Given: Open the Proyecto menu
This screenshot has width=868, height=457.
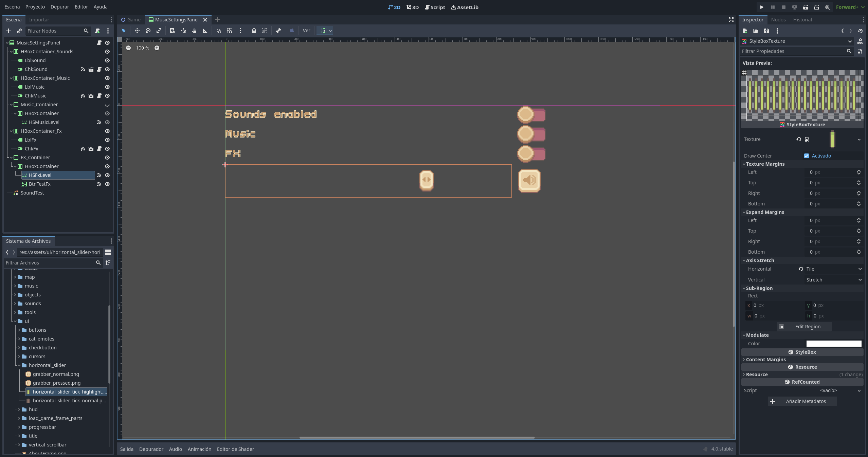Looking at the screenshot, I should click(35, 6).
